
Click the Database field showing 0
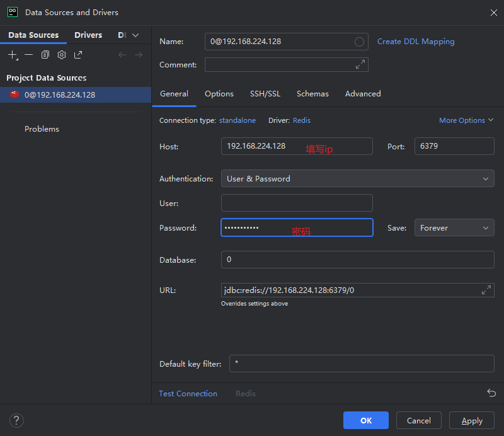pyautogui.click(x=357, y=260)
